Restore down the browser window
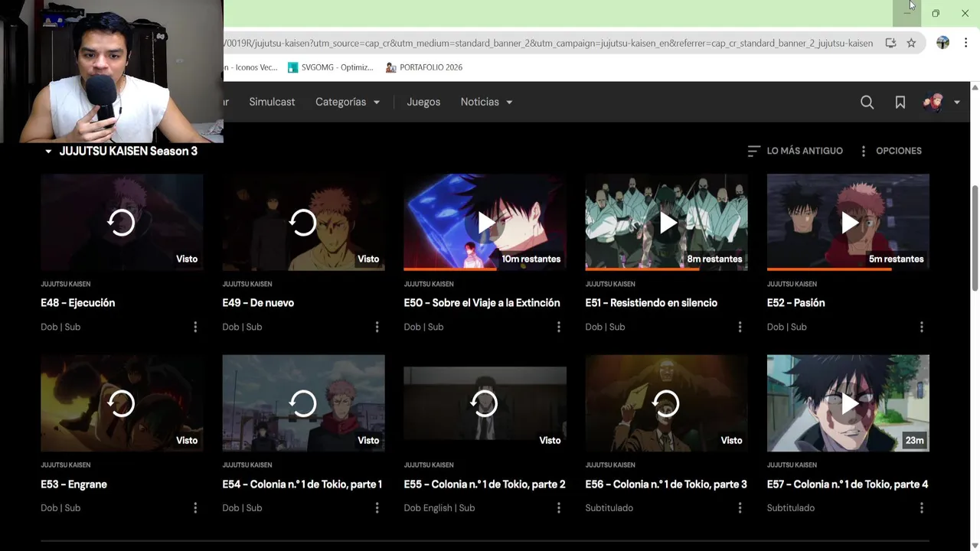 (936, 13)
